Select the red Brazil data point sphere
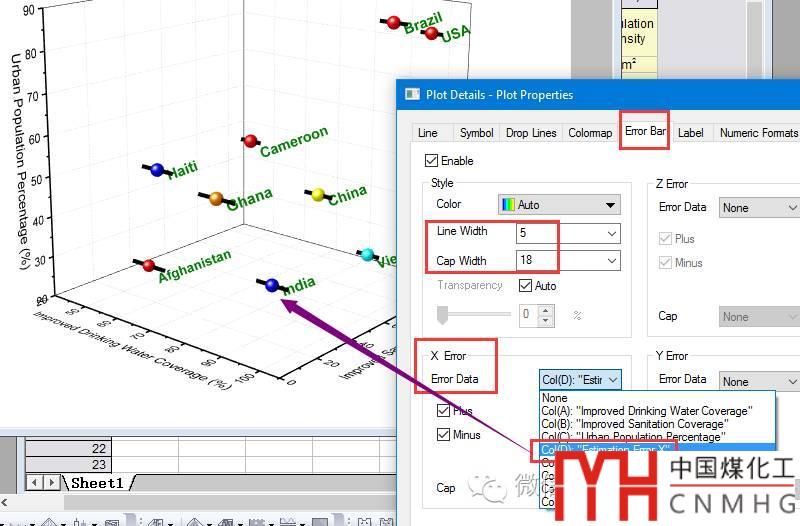The height and width of the screenshot is (526, 800). 393,23
